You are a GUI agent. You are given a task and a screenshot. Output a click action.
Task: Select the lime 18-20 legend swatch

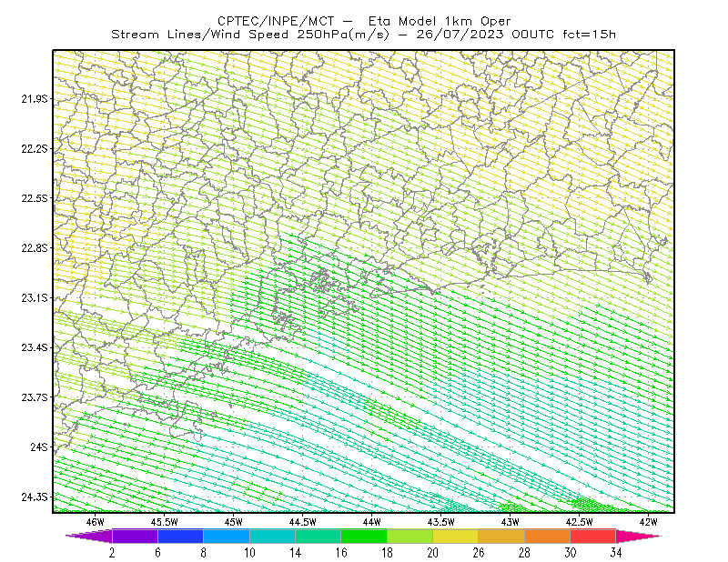click(x=410, y=536)
